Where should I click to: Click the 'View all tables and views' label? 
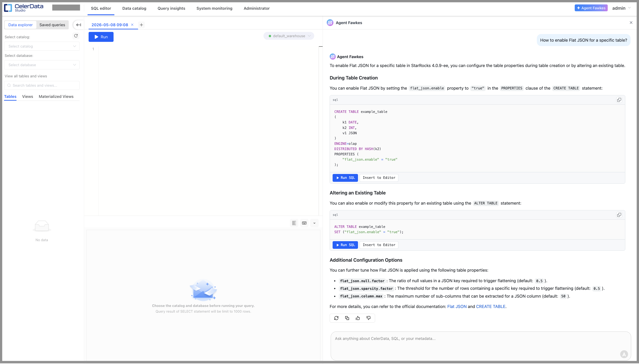click(x=26, y=76)
